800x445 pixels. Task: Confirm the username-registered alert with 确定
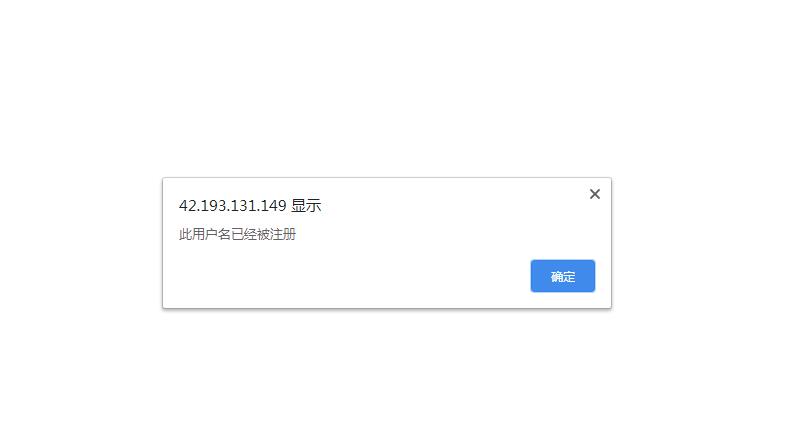click(562, 276)
